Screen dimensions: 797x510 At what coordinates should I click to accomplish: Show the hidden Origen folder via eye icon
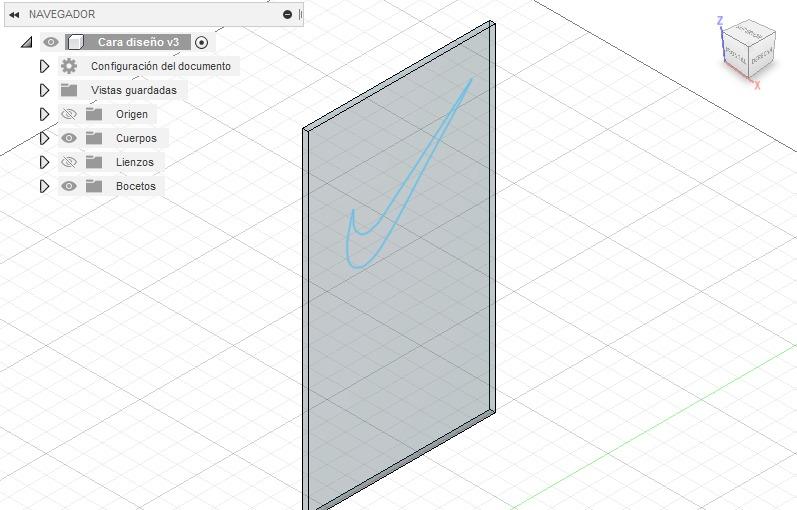click(x=69, y=114)
